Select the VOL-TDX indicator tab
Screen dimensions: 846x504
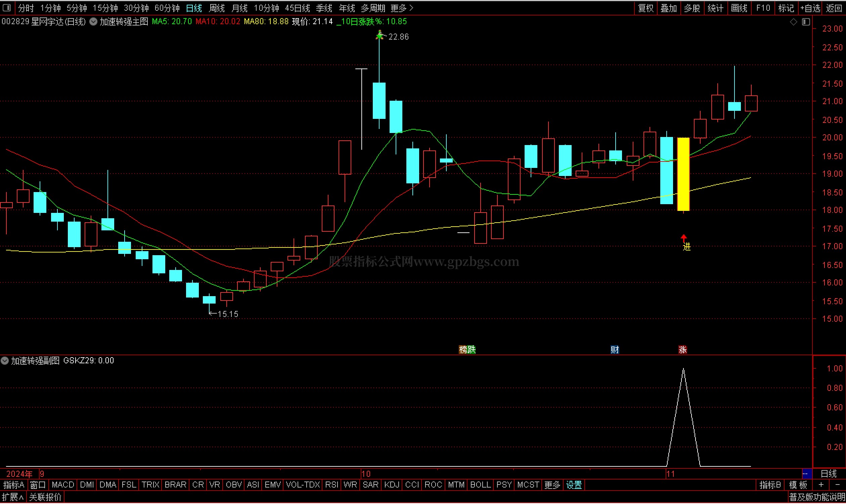pos(303,485)
